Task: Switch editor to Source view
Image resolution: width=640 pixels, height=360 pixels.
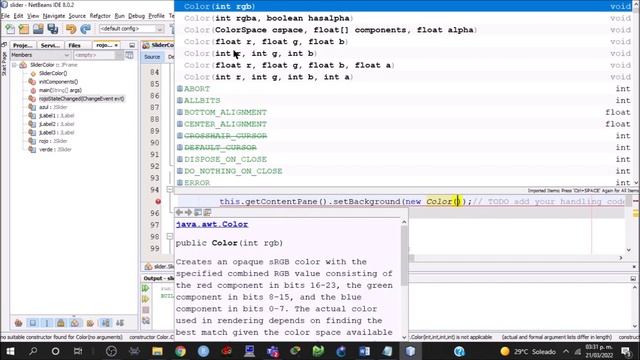Action: click(x=152, y=57)
